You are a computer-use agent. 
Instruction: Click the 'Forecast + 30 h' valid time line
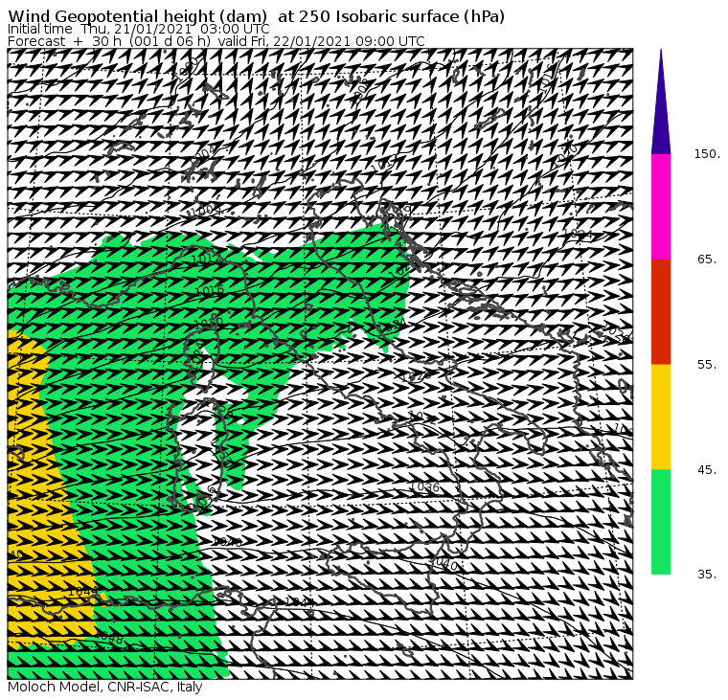tap(216, 41)
